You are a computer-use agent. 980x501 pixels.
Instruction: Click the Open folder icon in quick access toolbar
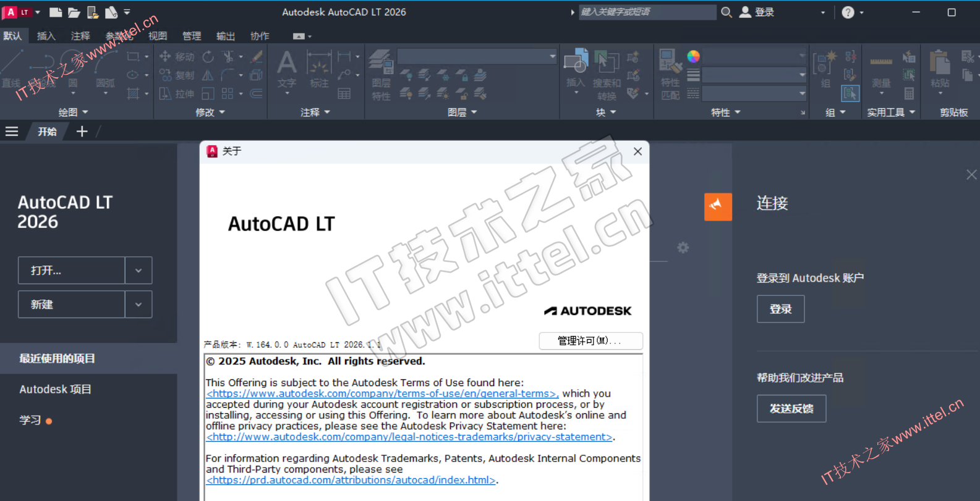74,12
